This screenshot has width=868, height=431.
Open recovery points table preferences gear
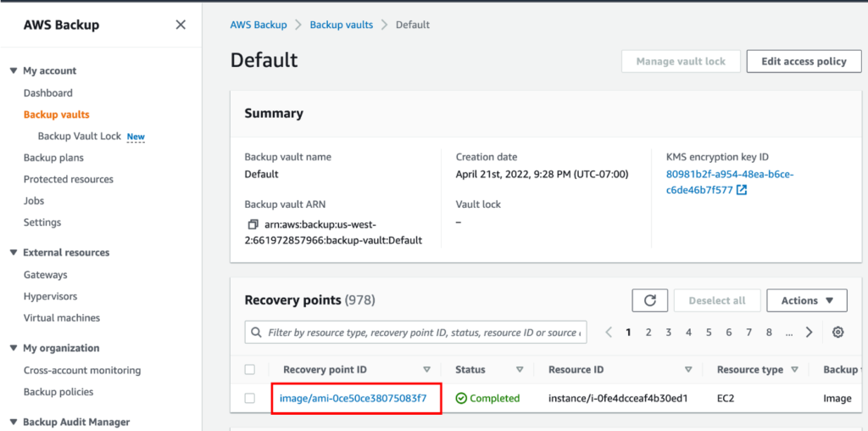[838, 333]
